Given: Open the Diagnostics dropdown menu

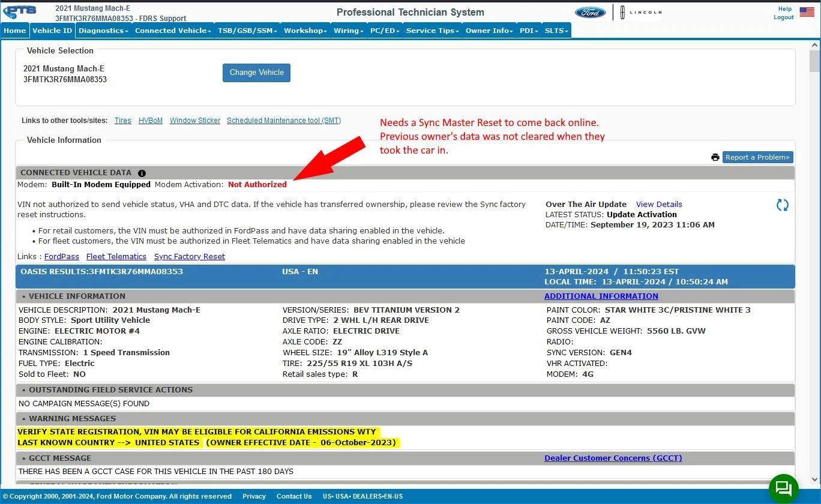Looking at the screenshot, I should tap(103, 31).
